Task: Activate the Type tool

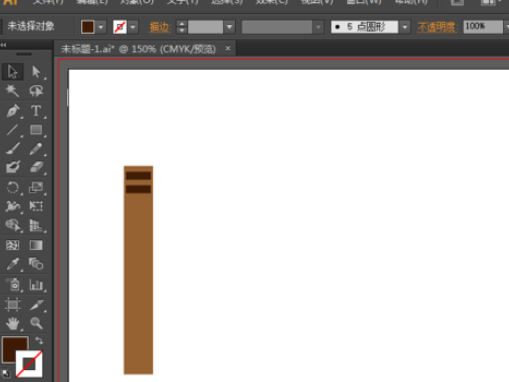Action: coord(36,111)
